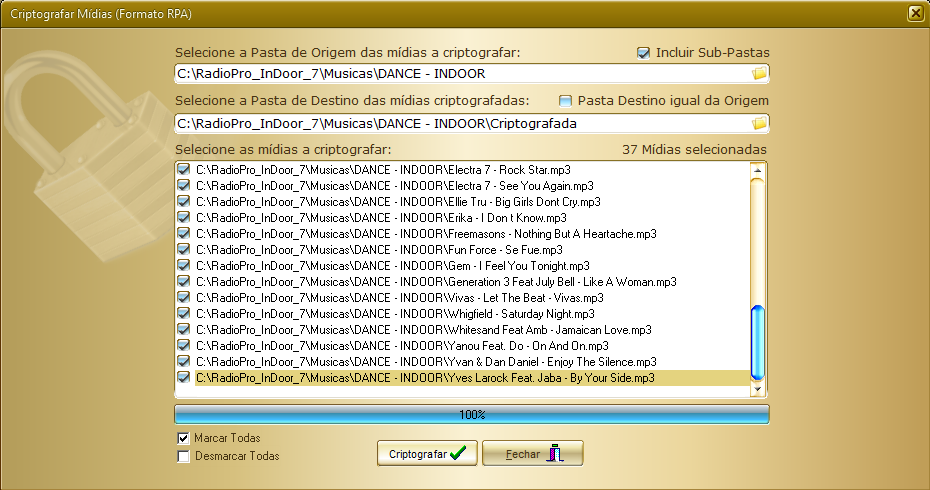Click the list scroll up arrow
Screen dimensions: 930x490
pyautogui.click(x=757, y=170)
